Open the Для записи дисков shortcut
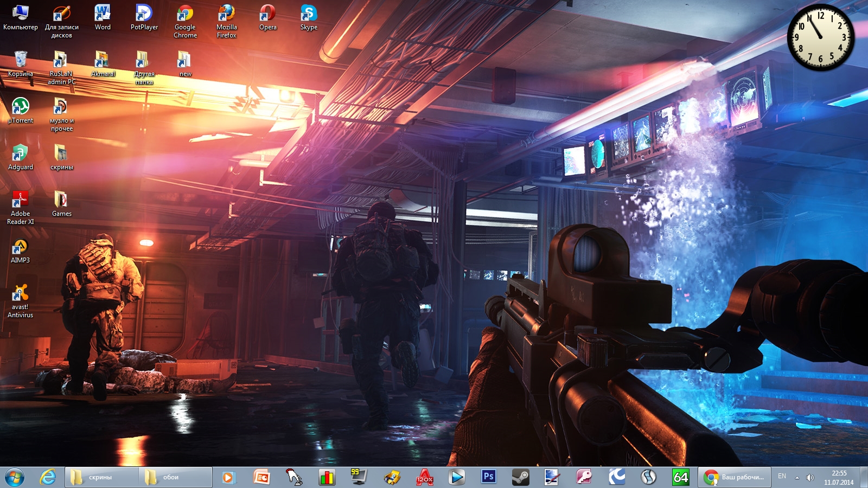868x488 pixels. coord(62,22)
